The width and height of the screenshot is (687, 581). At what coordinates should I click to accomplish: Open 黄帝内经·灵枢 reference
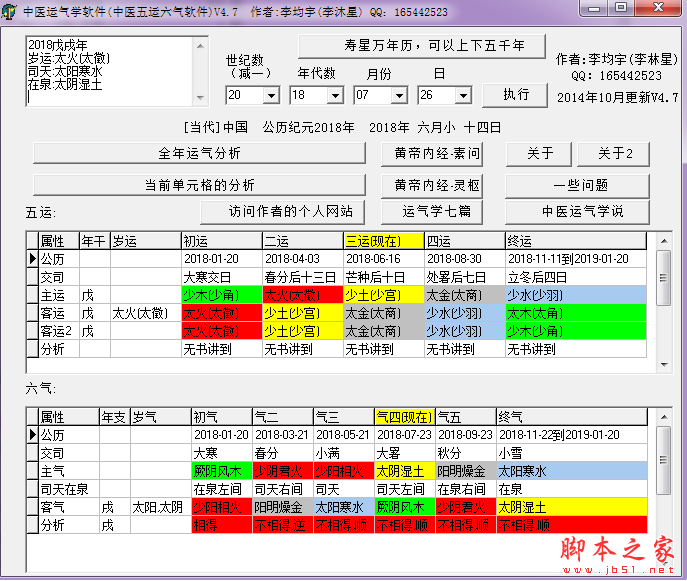click(x=436, y=185)
